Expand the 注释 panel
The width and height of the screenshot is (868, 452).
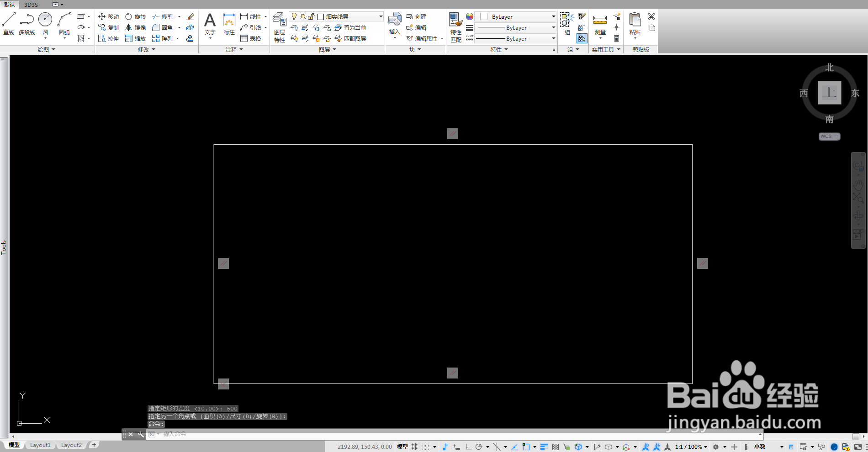point(234,49)
